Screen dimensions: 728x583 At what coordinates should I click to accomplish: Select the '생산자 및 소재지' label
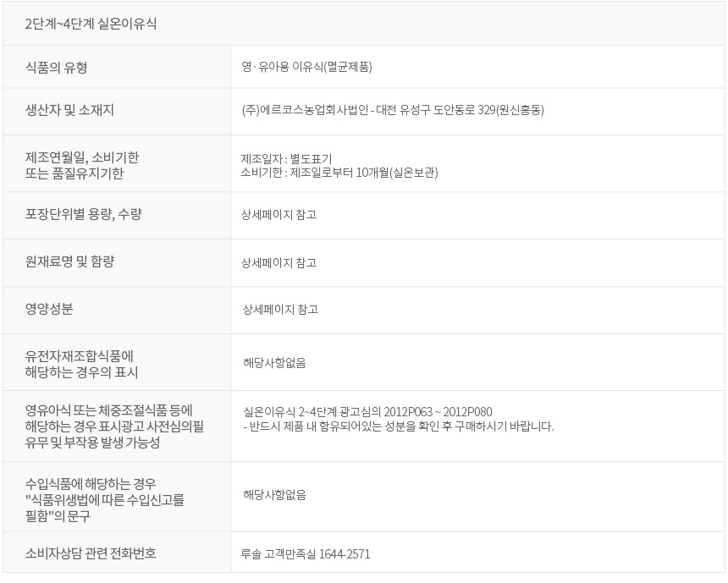69,110
